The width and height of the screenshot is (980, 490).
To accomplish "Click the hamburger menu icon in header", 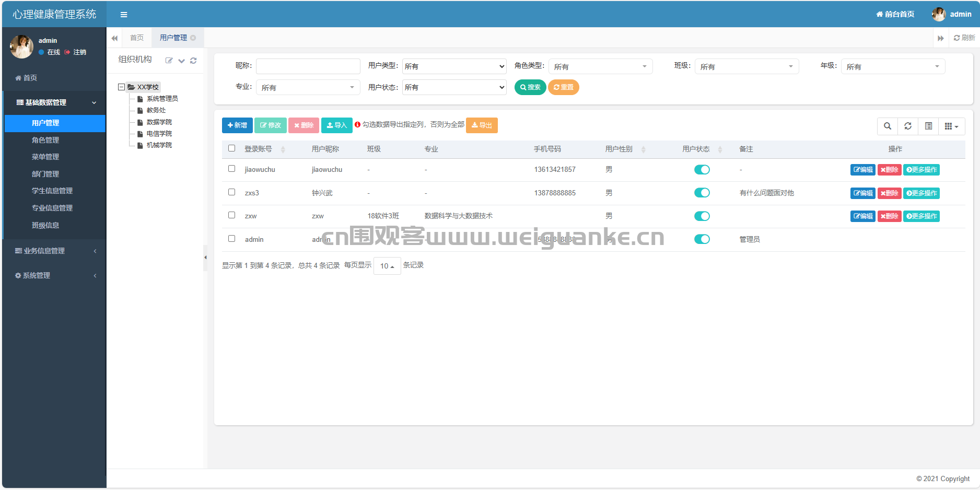I will click(x=124, y=15).
